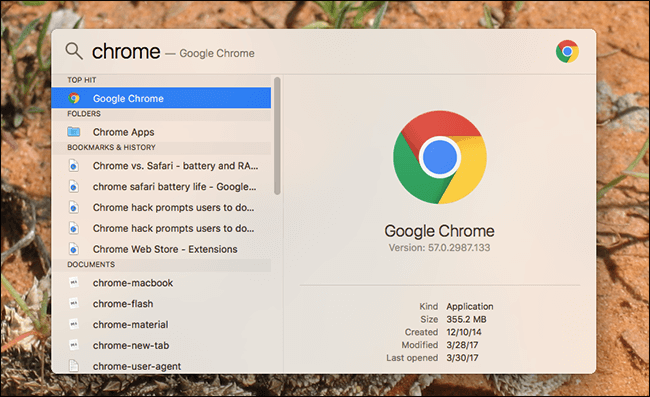Click the Last opened date '3/30/17'
650x397 pixels.
[462, 358]
